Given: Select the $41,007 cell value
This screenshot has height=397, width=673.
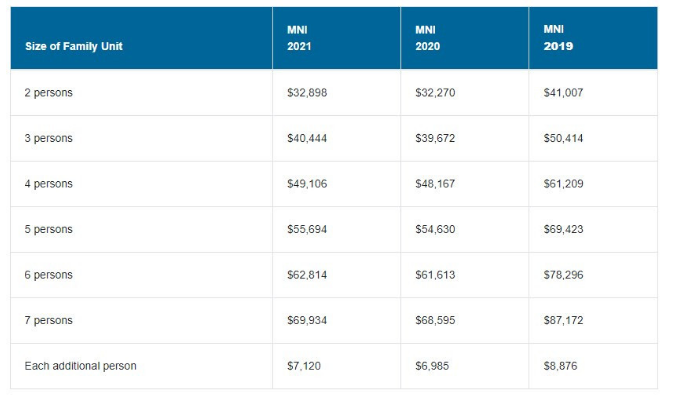Looking at the screenshot, I should (564, 93).
